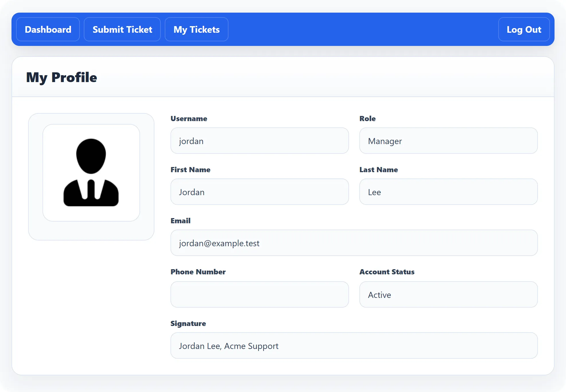Click the Signature label
Viewport: 566px width, 392px height.
click(x=188, y=323)
